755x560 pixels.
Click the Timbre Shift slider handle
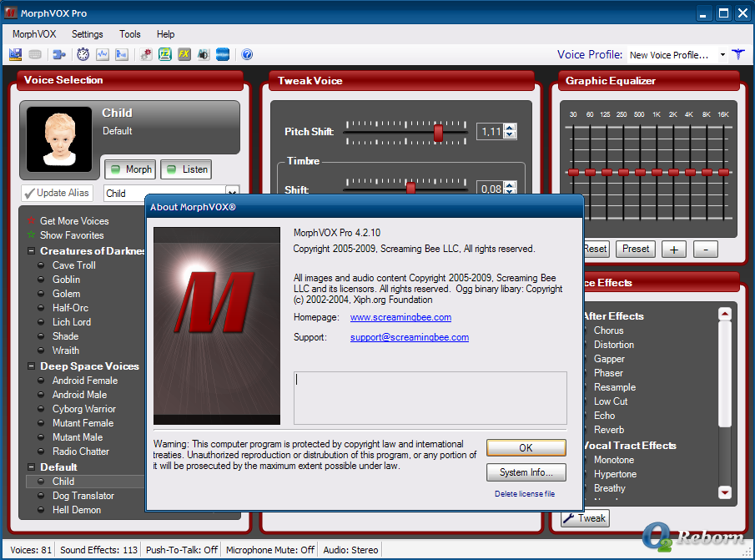point(410,189)
